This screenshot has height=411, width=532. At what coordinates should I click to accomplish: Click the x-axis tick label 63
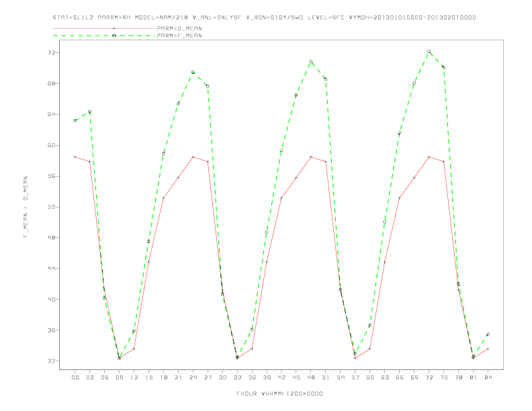385,377
